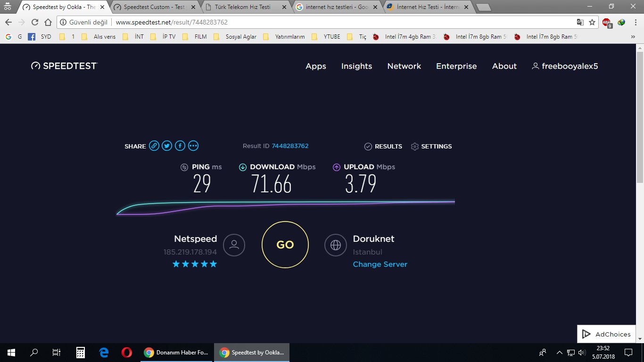Screen dimensions: 644x362
Task: Switch to Donanım Haber Chrome window in taskbar
Action: 177,352
